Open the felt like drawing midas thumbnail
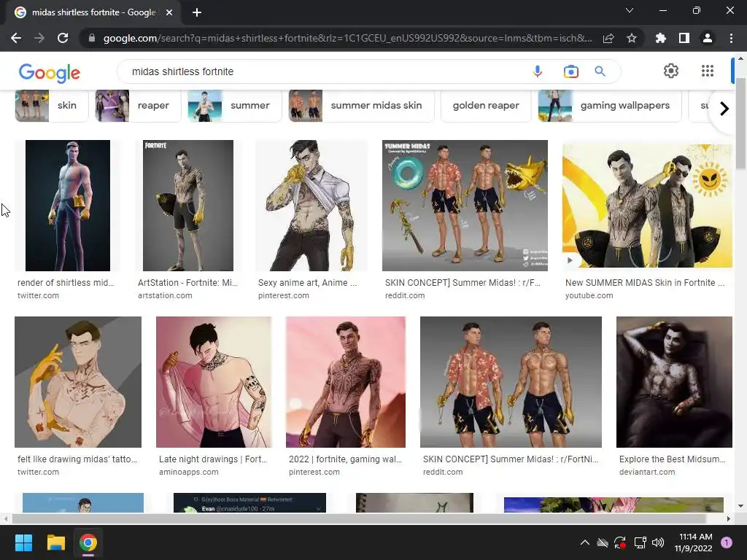 pyautogui.click(x=78, y=382)
